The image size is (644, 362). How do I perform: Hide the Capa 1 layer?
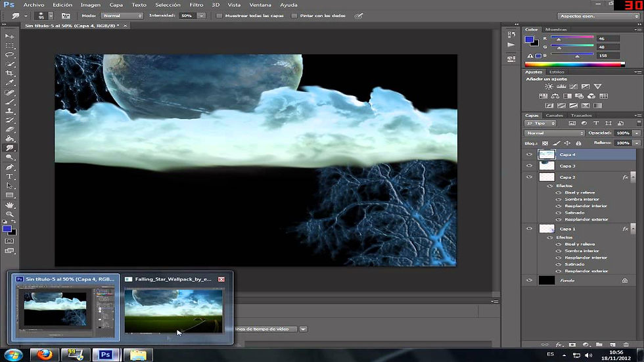click(x=529, y=229)
